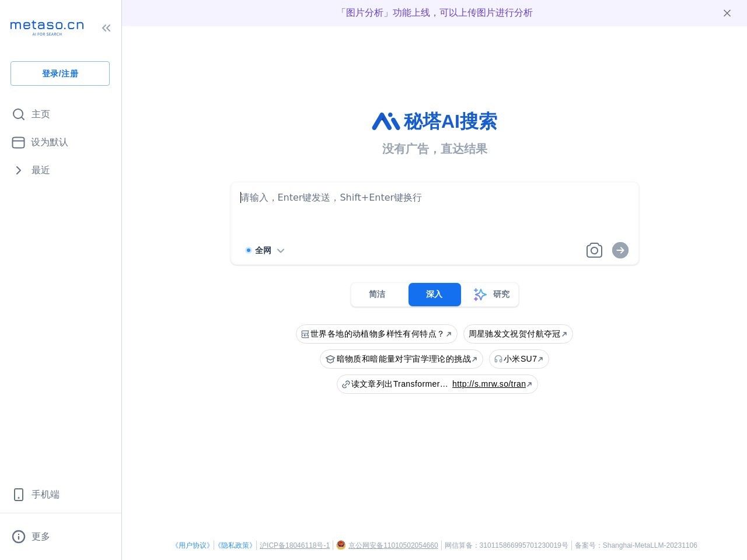Try suggestion about 动植物多样性
Image resolution: width=747 pixels, height=560 pixels.
[376, 334]
